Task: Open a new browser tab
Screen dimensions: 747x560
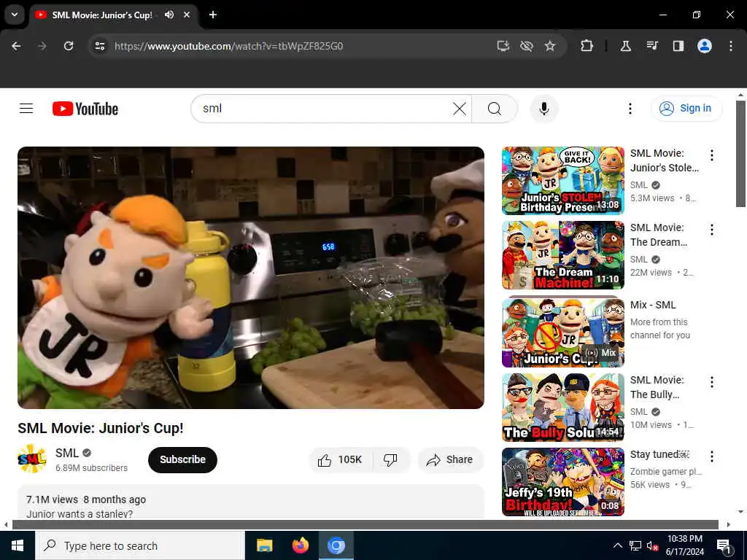Action: click(213, 15)
